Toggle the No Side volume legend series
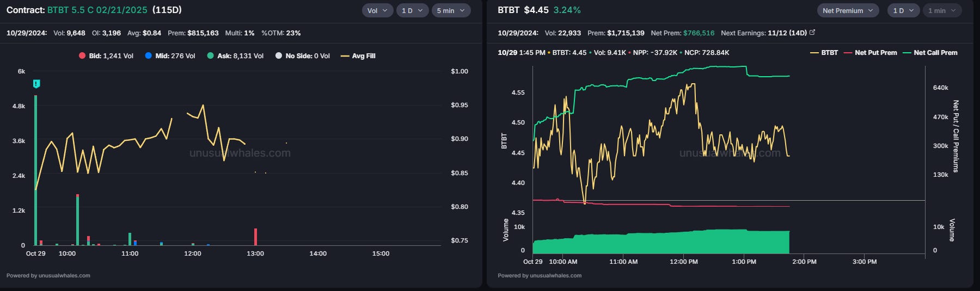 click(x=303, y=55)
